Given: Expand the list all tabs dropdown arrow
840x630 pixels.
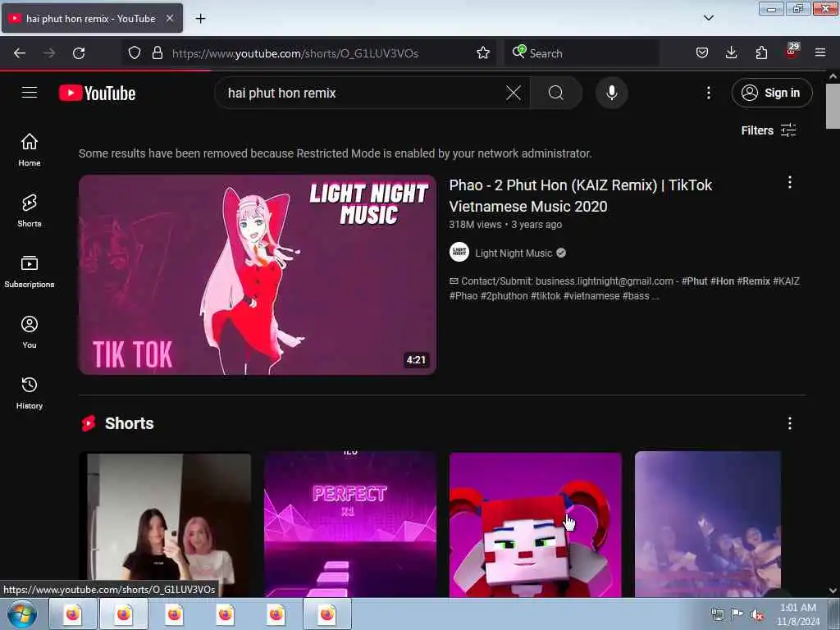Looking at the screenshot, I should (x=708, y=18).
